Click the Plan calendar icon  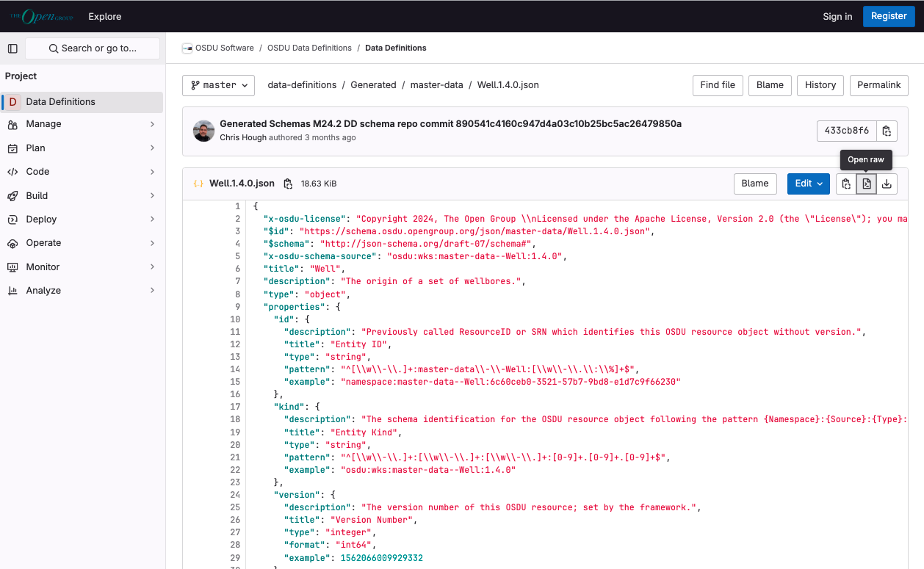(x=12, y=148)
